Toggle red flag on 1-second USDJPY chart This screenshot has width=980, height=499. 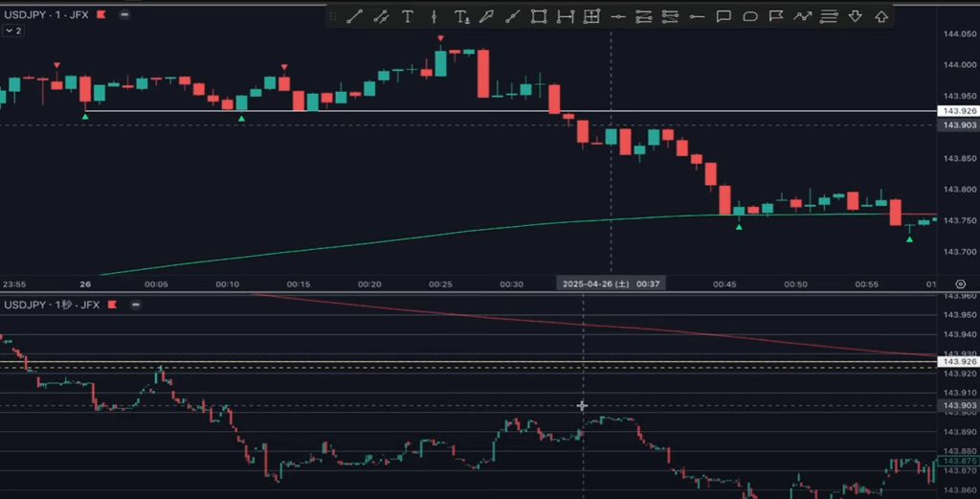coord(112,305)
